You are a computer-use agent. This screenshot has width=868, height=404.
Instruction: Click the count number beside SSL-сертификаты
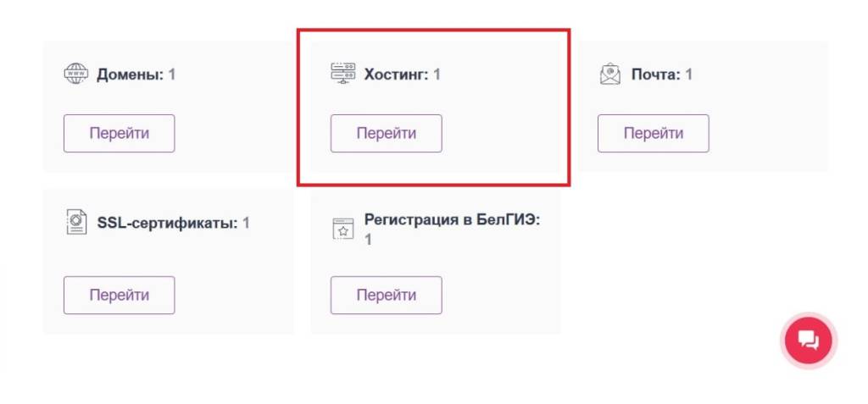click(x=247, y=224)
